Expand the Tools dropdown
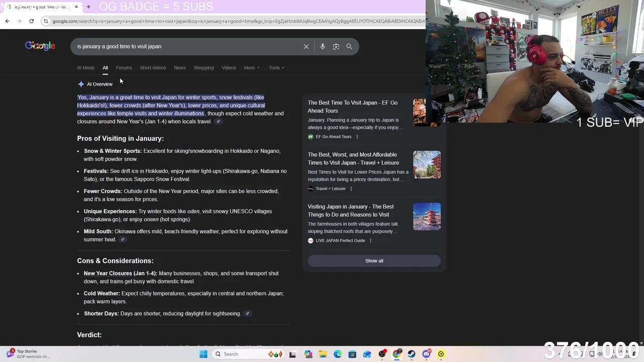Viewport: 644px width, 362px height. tap(276, 68)
